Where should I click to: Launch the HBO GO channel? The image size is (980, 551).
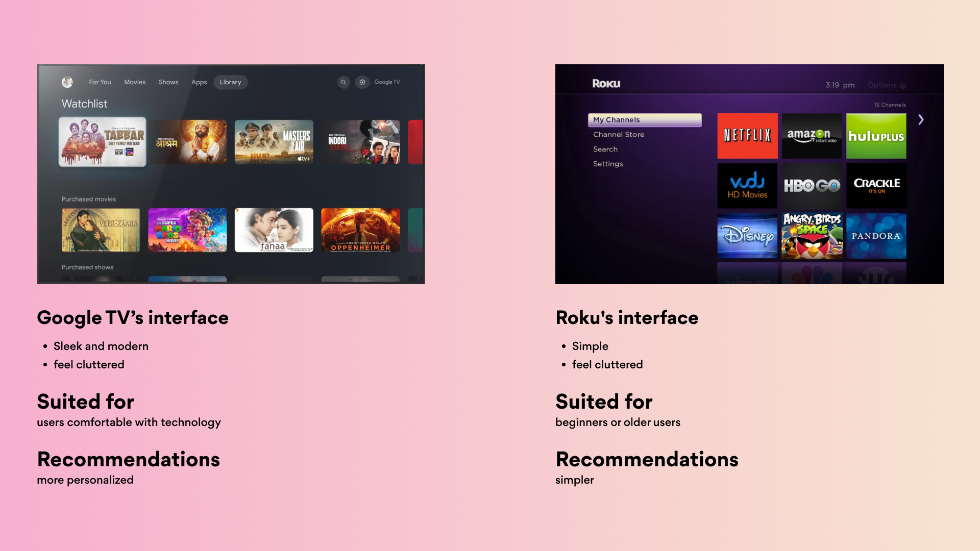click(x=812, y=186)
